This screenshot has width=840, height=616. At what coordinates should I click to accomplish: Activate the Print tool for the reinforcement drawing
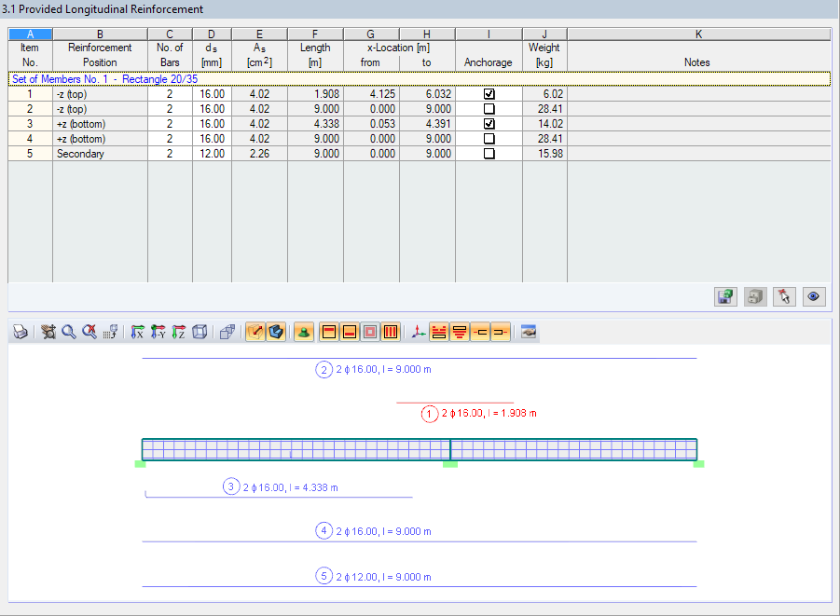tap(21, 331)
